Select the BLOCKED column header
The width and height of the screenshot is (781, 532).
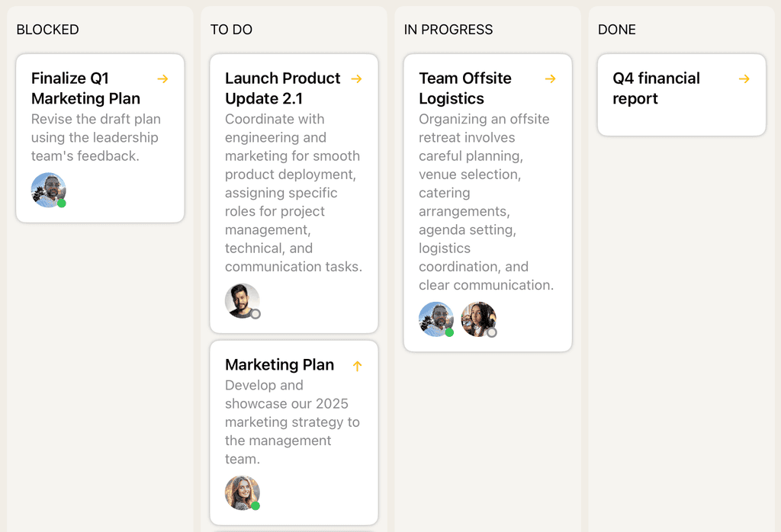47,30
